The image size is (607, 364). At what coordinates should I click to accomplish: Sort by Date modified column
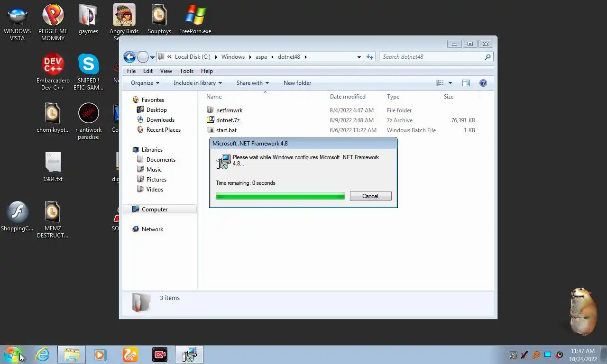(355, 97)
